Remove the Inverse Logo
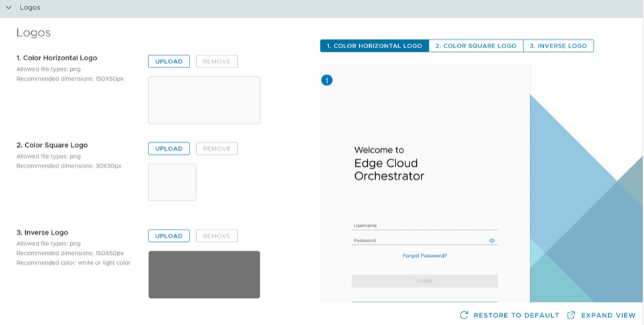This screenshot has height=325, width=644. [x=217, y=236]
